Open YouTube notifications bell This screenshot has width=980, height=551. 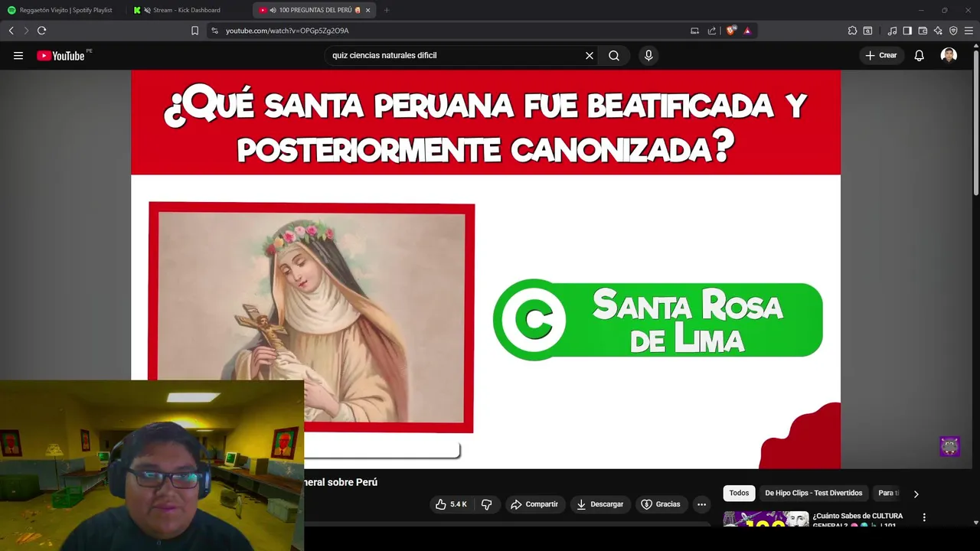point(920,55)
